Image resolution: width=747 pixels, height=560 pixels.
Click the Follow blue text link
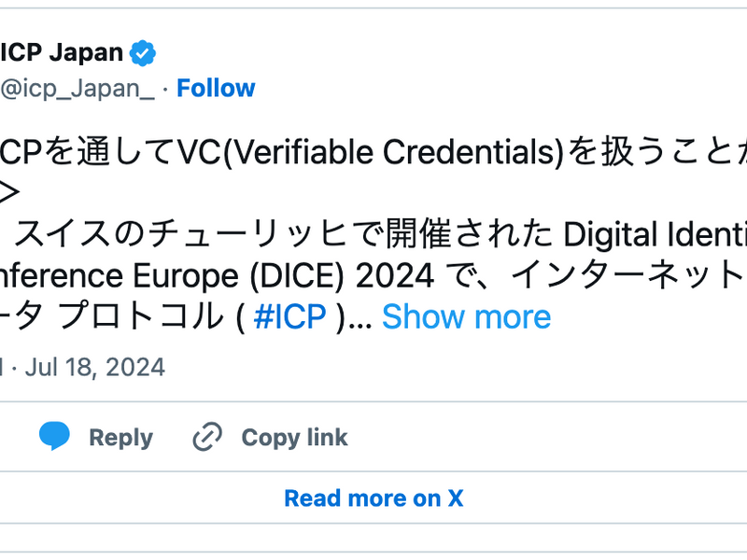(217, 88)
